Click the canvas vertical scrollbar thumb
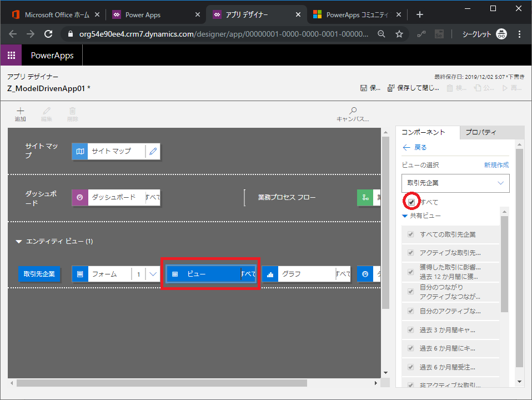 coord(385,222)
